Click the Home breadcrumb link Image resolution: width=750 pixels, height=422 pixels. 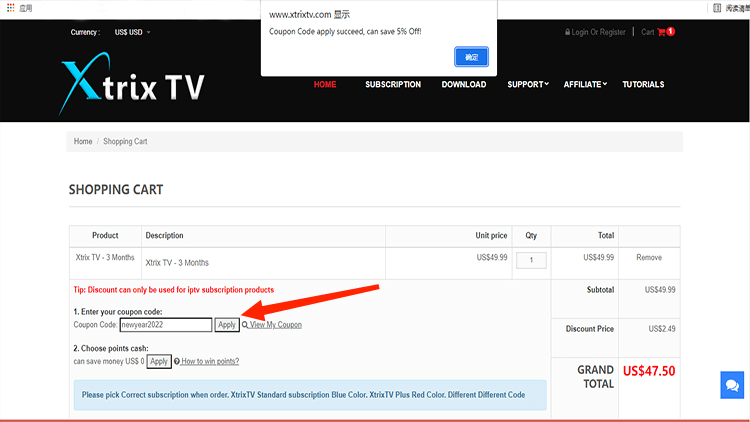tap(83, 141)
